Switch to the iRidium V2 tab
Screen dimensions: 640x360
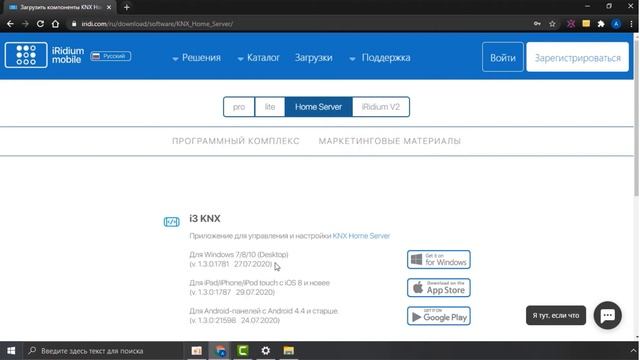pos(381,107)
